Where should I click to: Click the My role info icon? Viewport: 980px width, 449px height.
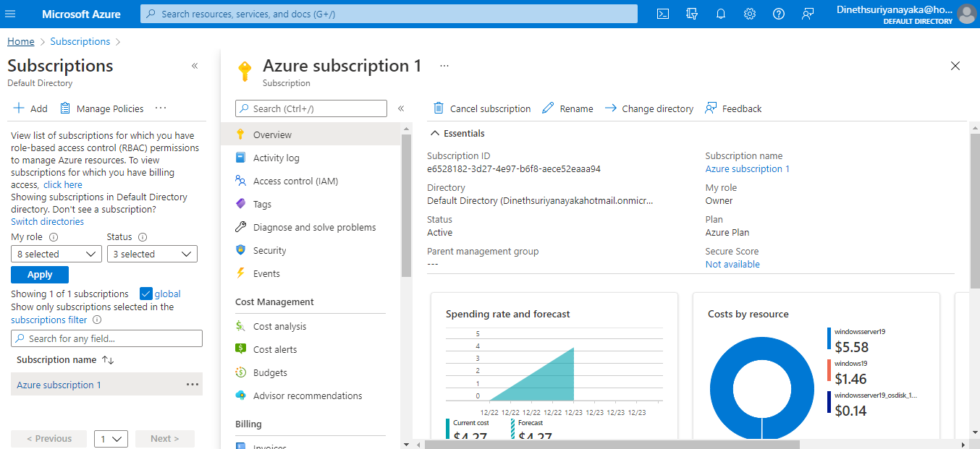pyautogui.click(x=53, y=237)
